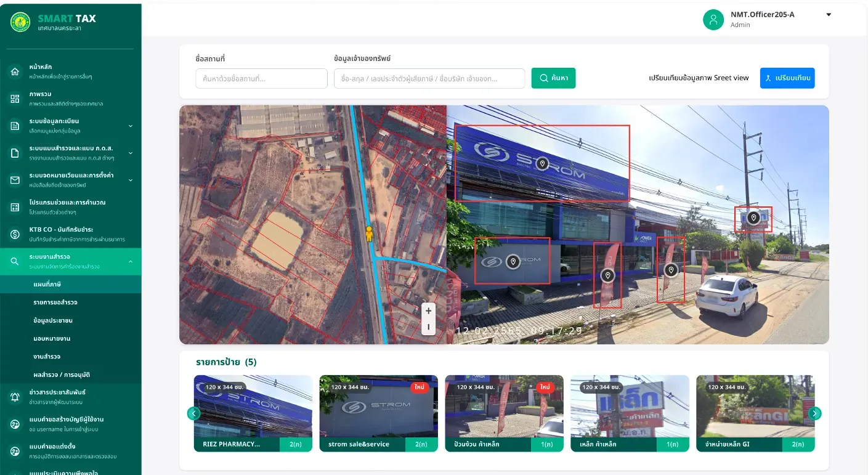868x475 pixels.
Task: Click the 120 x 344 ซม. label on RIEZ PHARMACY card
Action: point(225,387)
